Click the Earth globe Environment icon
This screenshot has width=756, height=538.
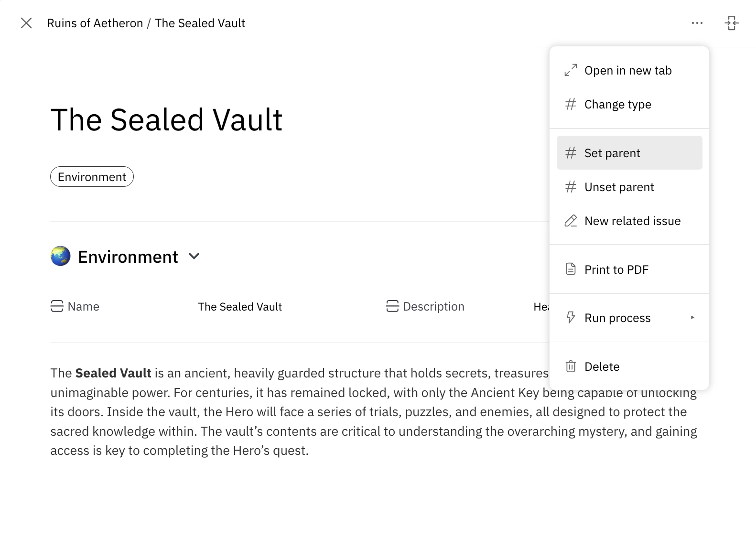click(61, 257)
